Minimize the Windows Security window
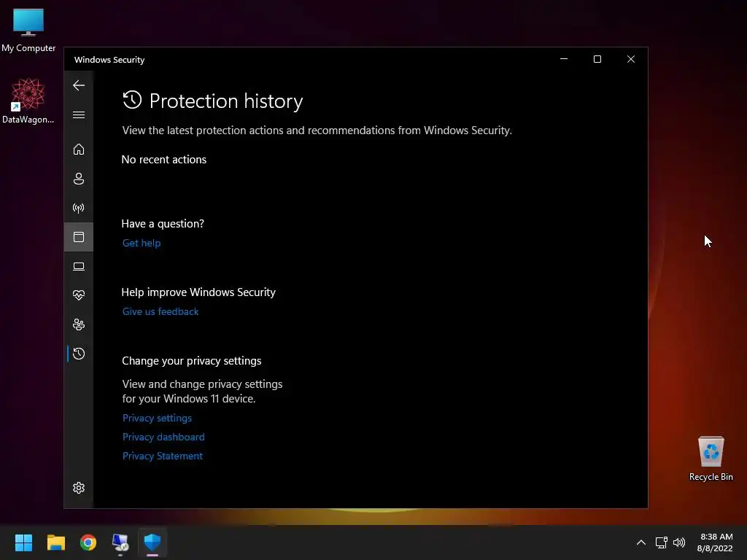 click(564, 59)
